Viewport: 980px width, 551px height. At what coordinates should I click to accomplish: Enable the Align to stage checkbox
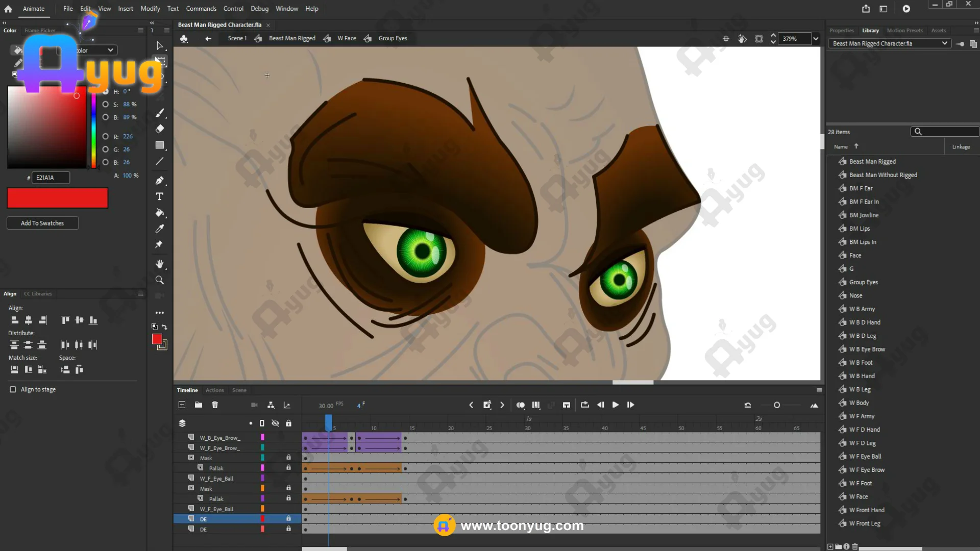pos(13,389)
